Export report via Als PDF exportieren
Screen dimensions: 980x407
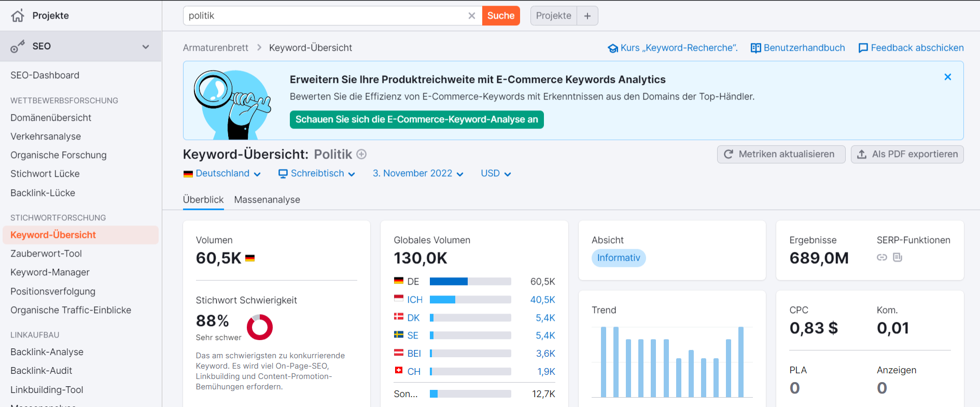point(907,154)
